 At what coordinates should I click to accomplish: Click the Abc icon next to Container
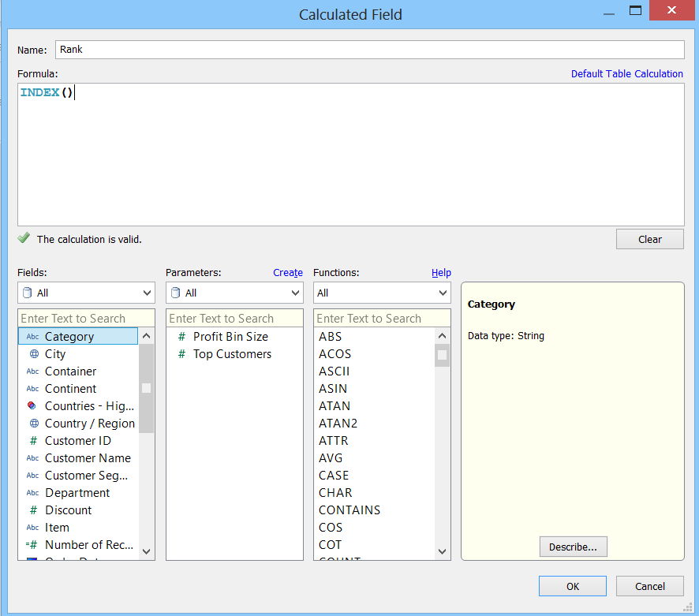(32, 371)
